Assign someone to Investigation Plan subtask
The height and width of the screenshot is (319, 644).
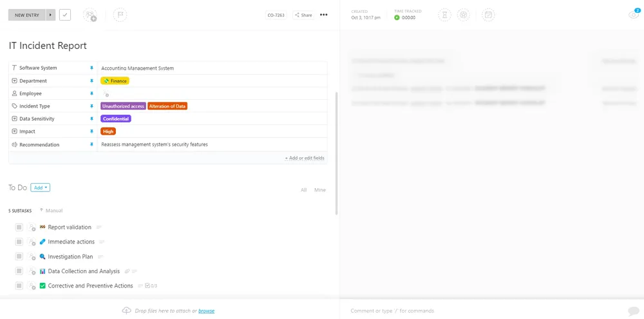pyautogui.click(x=32, y=256)
